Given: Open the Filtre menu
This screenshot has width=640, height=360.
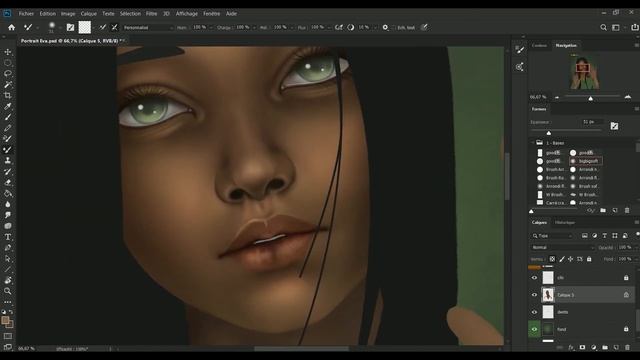Looking at the screenshot, I should [151, 13].
